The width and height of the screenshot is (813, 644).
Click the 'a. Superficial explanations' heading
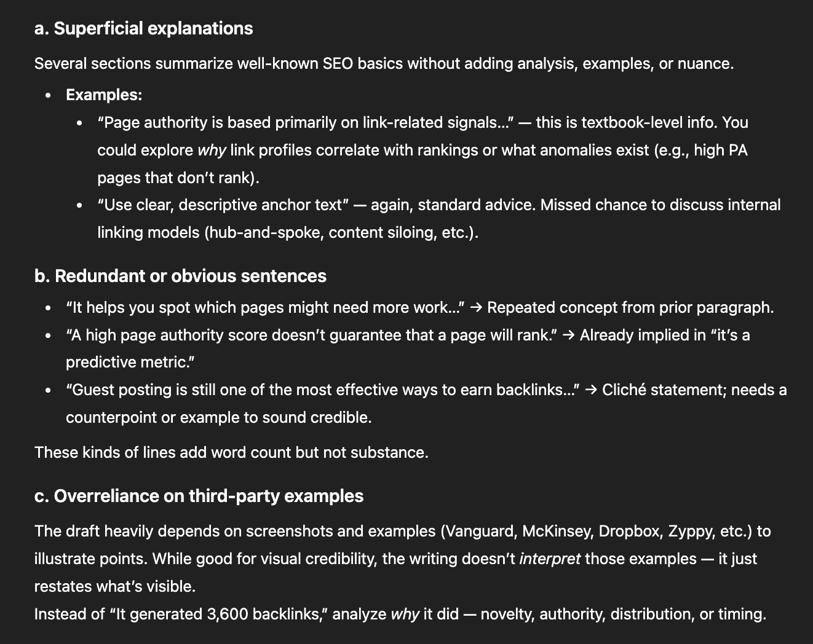[x=143, y=29]
